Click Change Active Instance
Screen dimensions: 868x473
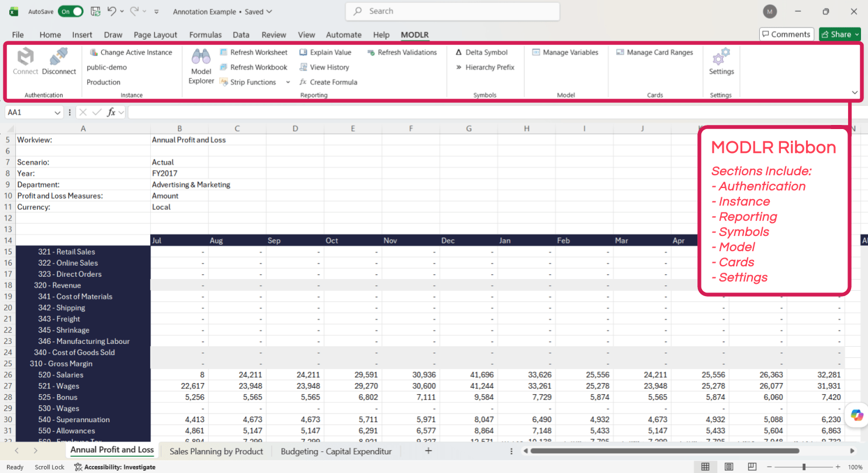coord(131,53)
